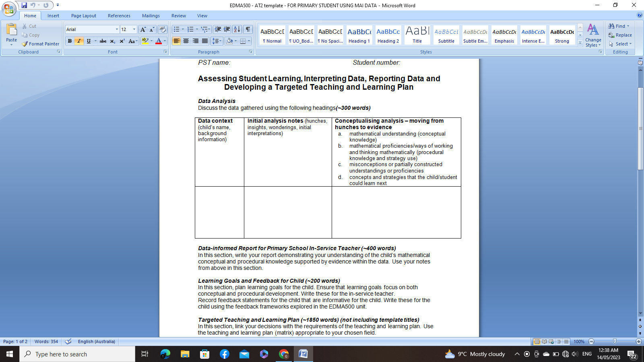644x362 pixels.
Task: Enable justified paragraph alignment
Action: tap(204, 41)
